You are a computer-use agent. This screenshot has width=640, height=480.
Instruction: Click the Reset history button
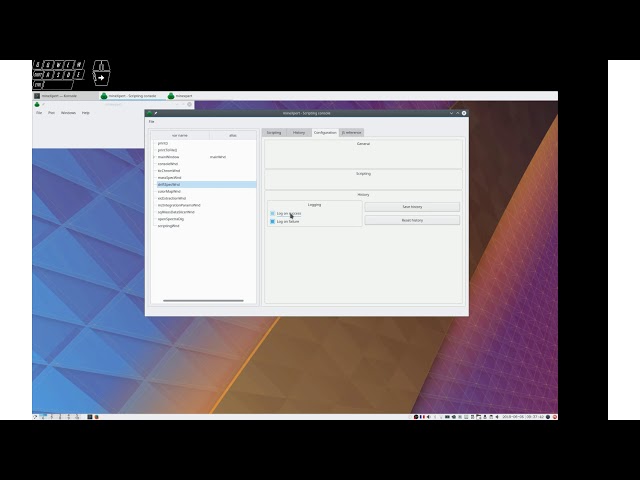point(412,220)
